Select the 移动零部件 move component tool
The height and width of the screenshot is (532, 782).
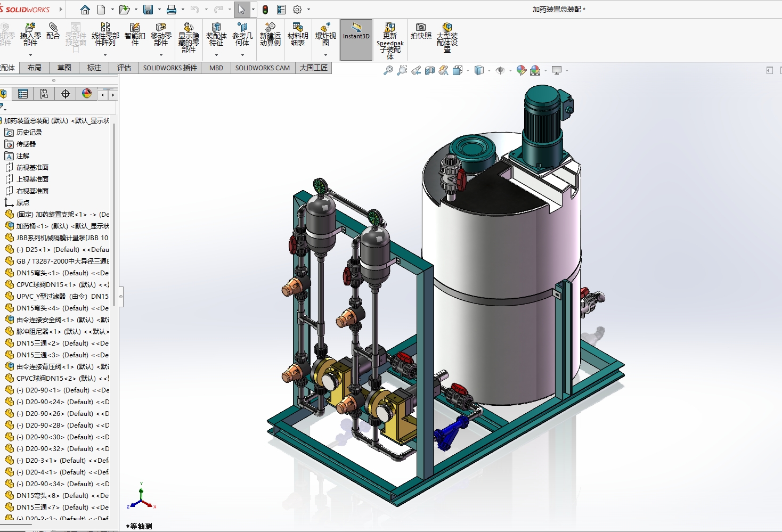pyautogui.click(x=161, y=35)
